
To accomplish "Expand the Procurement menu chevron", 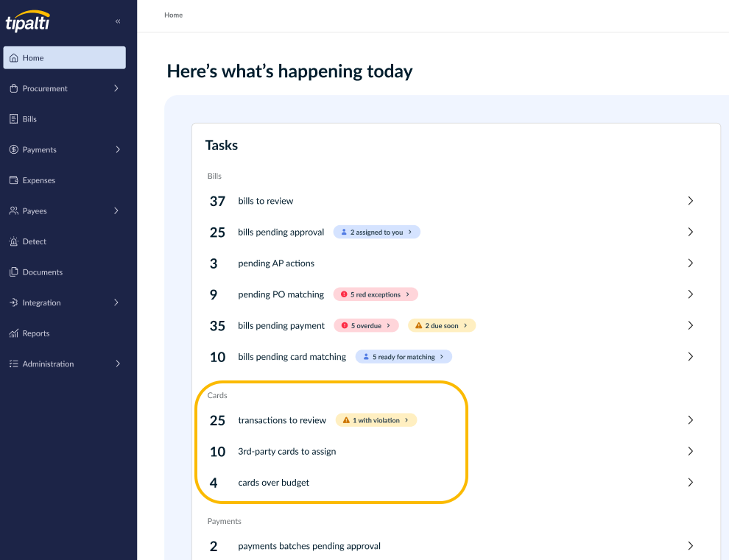I will (x=116, y=88).
